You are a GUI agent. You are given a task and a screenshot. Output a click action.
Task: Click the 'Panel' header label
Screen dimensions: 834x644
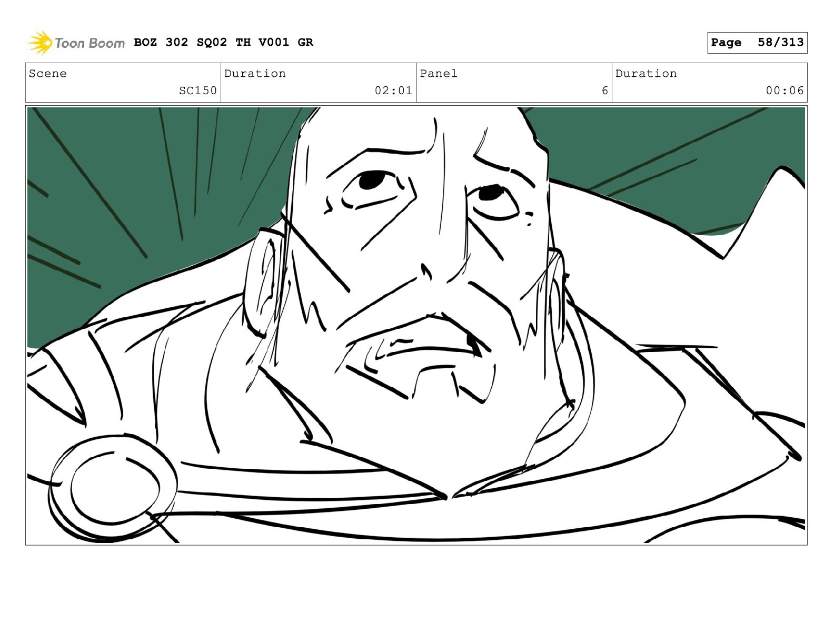(439, 74)
